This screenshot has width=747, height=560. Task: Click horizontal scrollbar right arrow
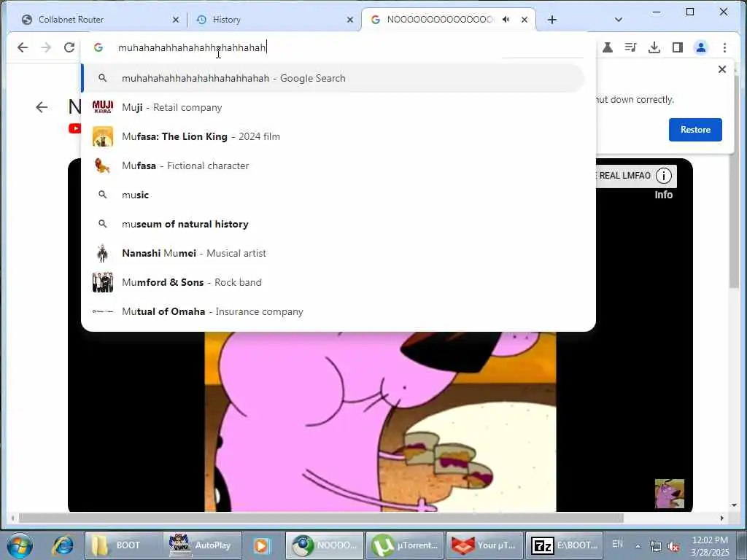tap(721, 518)
